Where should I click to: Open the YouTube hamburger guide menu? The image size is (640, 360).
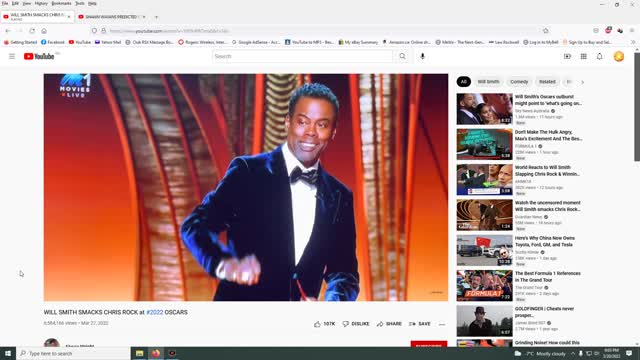tap(12, 56)
